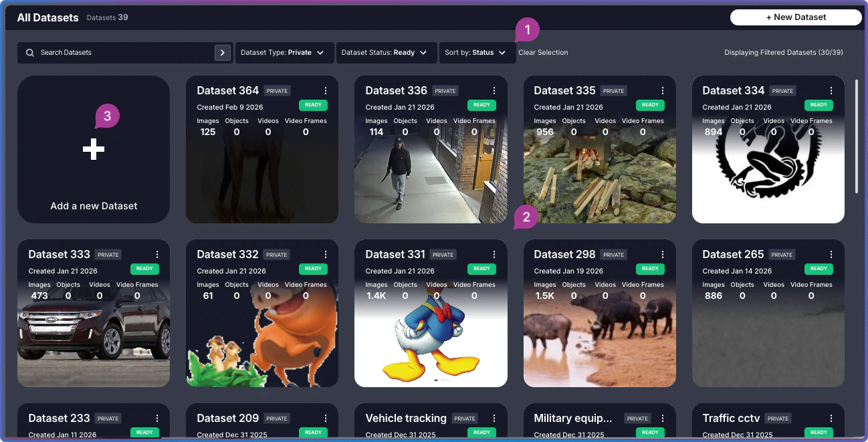This screenshot has width=868, height=442.
Task: Click the New Dataset button
Action: (x=796, y=17)
